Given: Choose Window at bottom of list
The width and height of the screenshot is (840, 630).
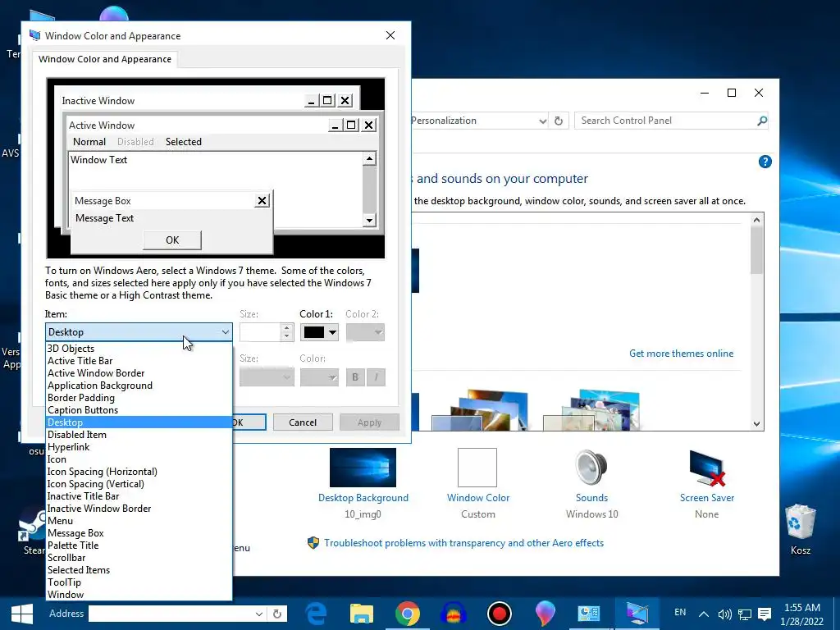Looking at the screenshot, I should point(139,595).
